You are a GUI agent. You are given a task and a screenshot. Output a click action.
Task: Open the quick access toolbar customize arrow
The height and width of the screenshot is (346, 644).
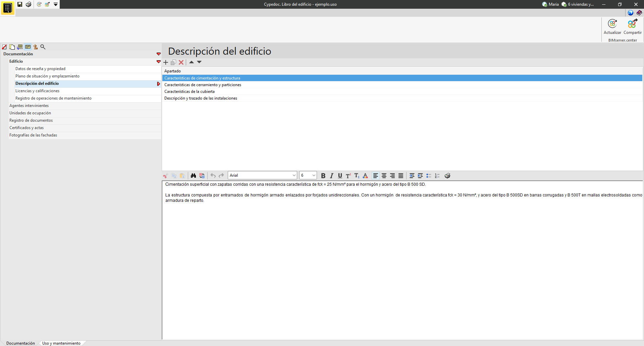56,4
